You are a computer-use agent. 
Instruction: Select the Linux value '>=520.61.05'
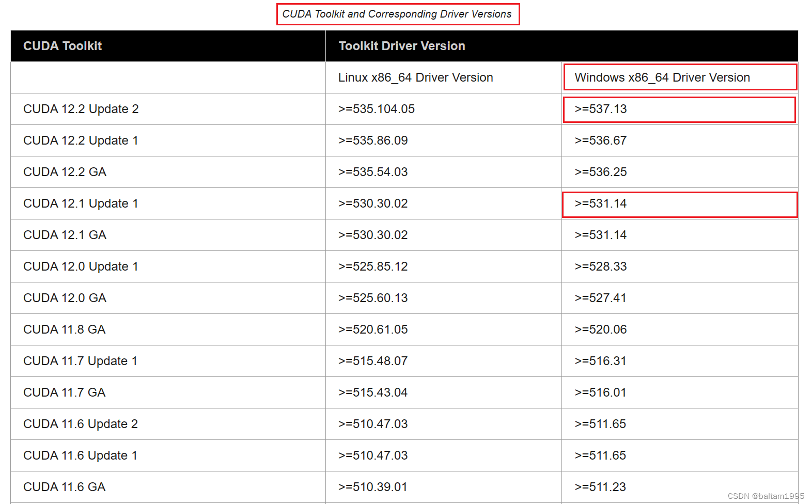click(373, 329)
